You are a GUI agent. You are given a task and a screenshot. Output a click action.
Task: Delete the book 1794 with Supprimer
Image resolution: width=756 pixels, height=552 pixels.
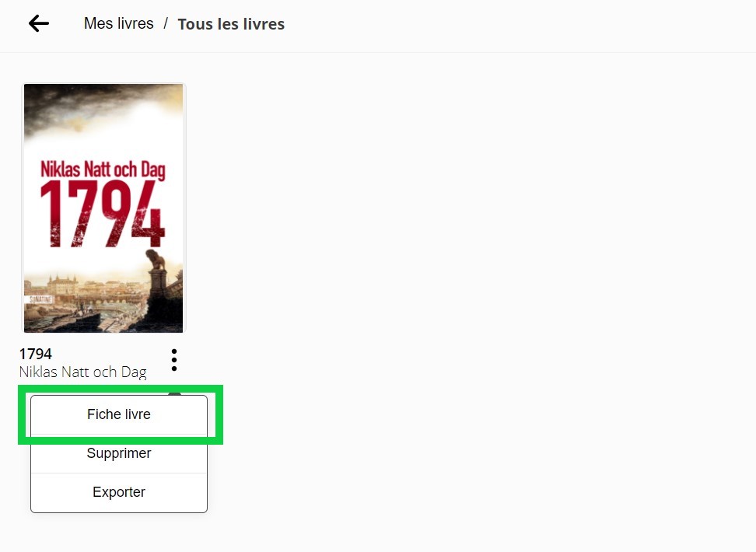click(119, 453)
